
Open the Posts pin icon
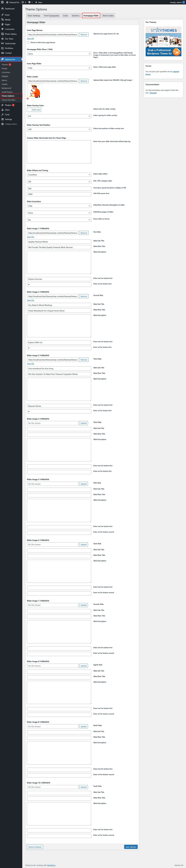tap(2, 15)
